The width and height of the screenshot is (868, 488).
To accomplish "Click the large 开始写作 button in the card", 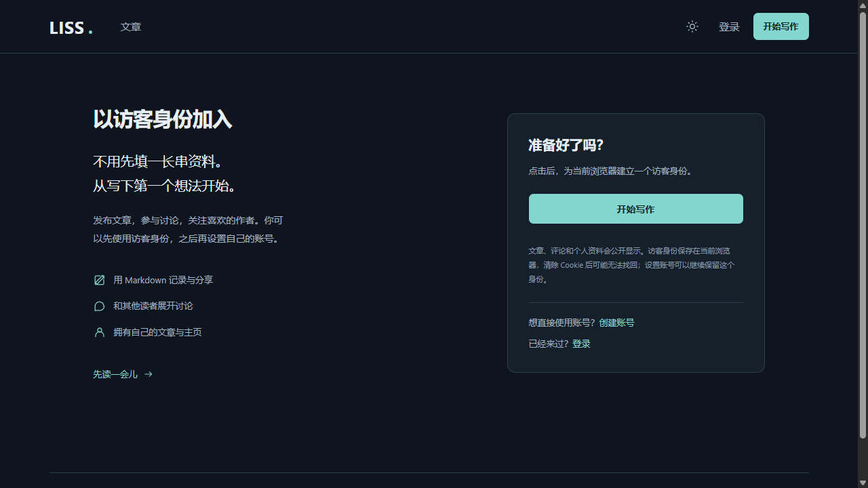I will coord(636,209).
